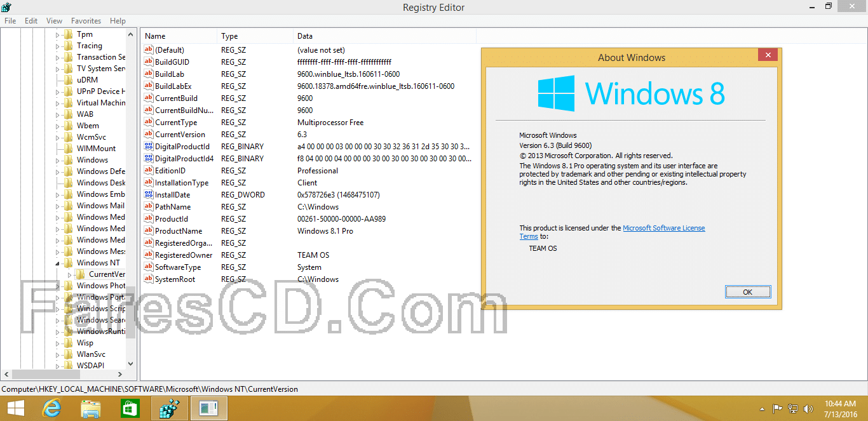This screenshot has height=421, width=868.
Task: Select the WIMMount tree item
Action: tap(96, 149)
